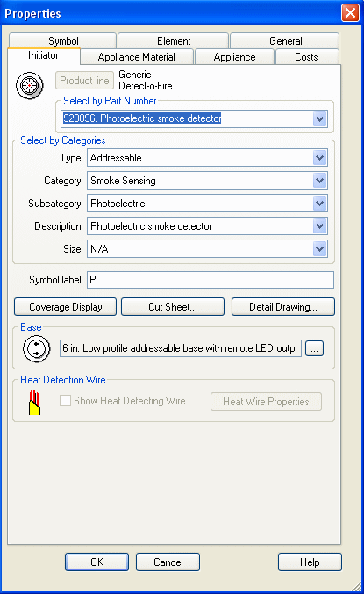This screenshot has width=364, height=594.
Task: Click the base description text field
Action: point(181,348)
